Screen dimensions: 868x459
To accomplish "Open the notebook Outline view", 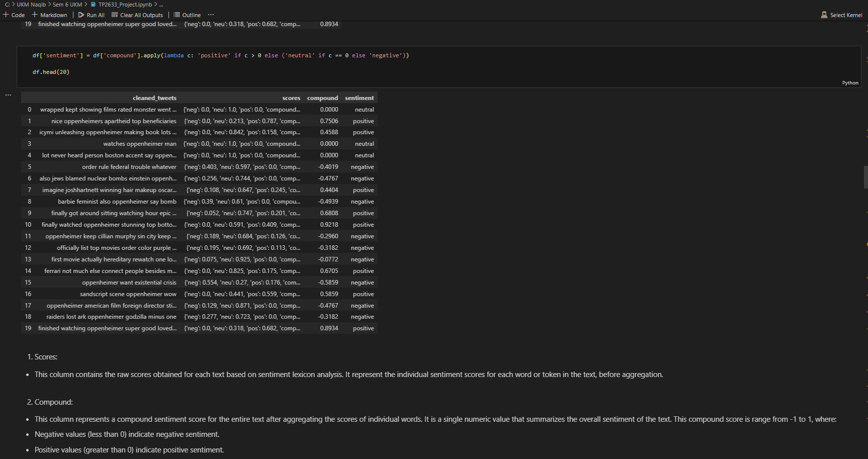I will coord(187,15).
